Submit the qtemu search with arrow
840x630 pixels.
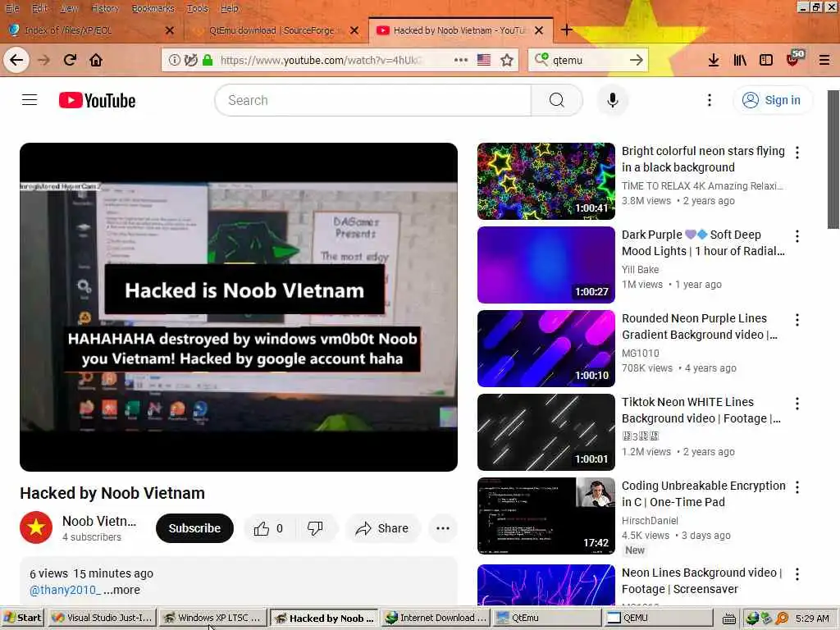(636, 60)
